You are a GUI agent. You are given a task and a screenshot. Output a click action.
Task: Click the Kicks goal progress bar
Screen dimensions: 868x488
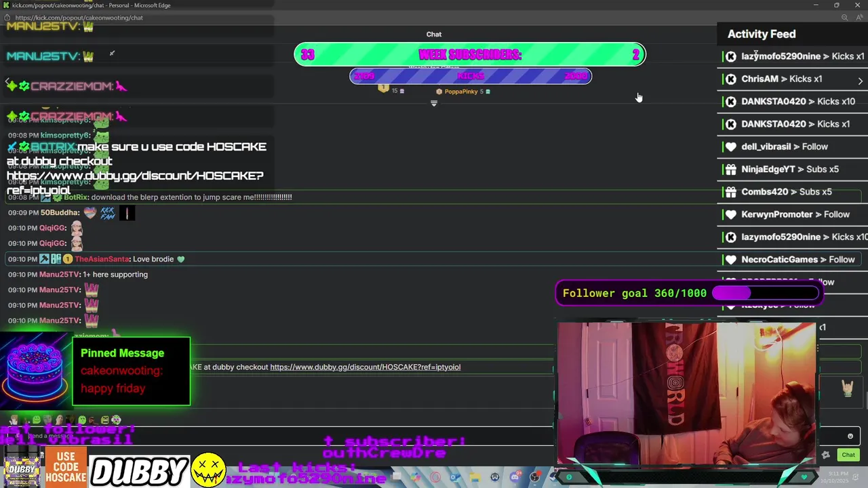[471, 76]
